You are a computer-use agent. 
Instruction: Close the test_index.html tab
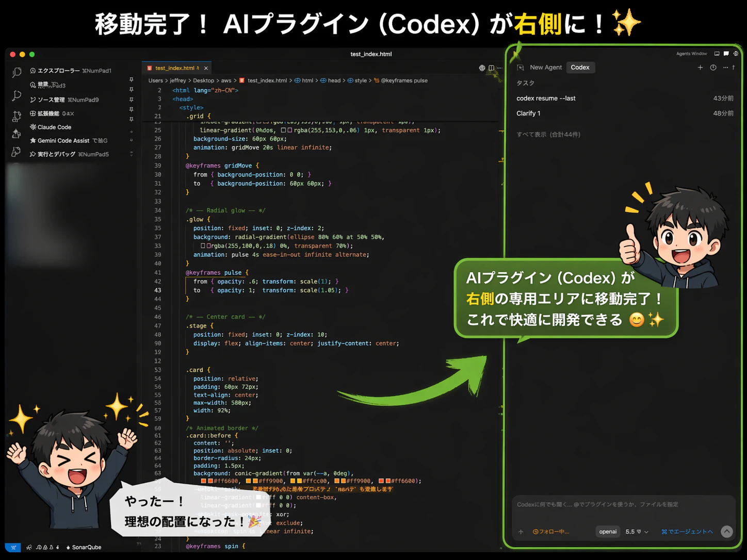(x=206, y=68)
